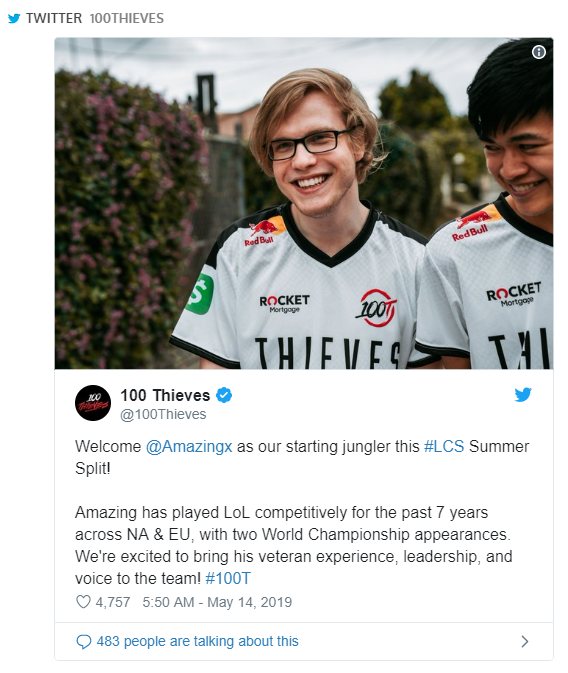Click '483 people are talking about this'
Image resolution: width=568 pixels, height=673 pixels.
197,641
